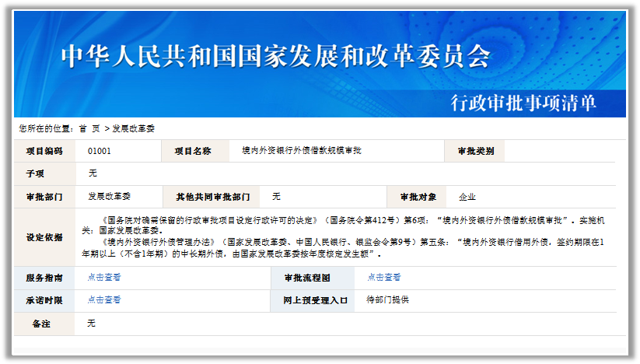This screenshot has height=364, width=640.
Task: Click paragraph beginning 《境内外资银行外债管理办法》
Action: pos(343,247)
